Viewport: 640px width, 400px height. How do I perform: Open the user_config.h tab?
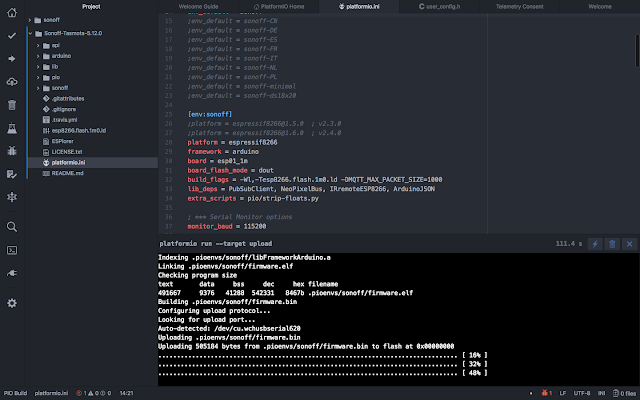point(439,7)
